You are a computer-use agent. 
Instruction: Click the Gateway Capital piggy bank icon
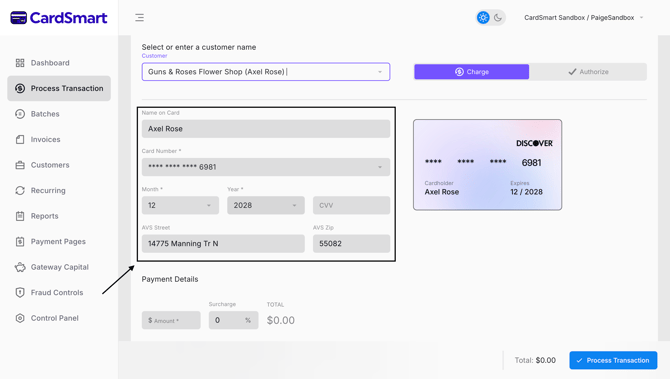point(20,267)
